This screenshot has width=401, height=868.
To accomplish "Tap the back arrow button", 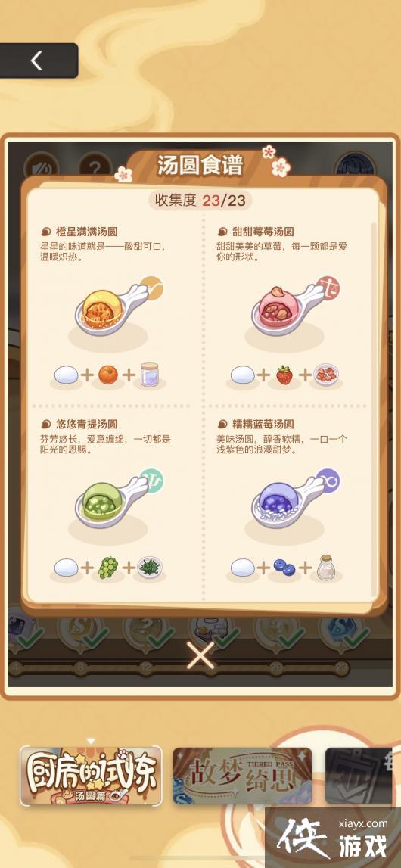I will coord(38,61).
